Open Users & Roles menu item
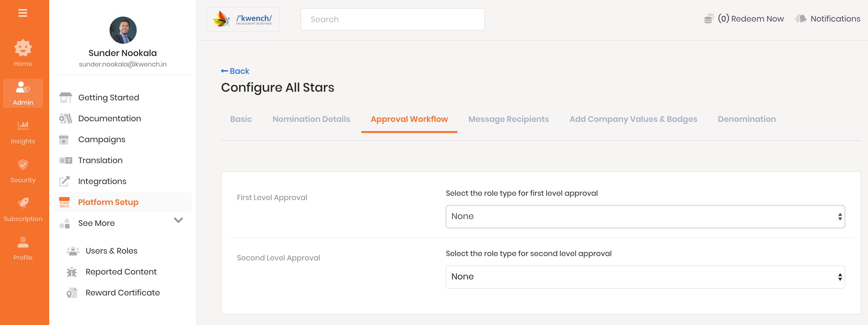The image size is (868, 325). 111,251
